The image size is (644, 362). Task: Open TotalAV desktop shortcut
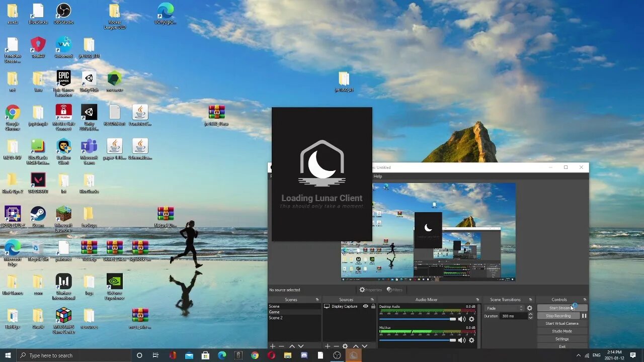[x=38, y=47]
